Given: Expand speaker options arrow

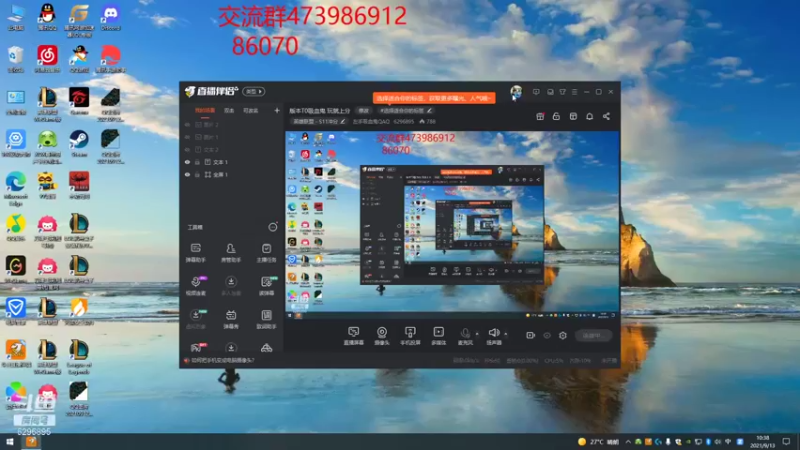Looking at the screenshot, I should click(506, 334).
